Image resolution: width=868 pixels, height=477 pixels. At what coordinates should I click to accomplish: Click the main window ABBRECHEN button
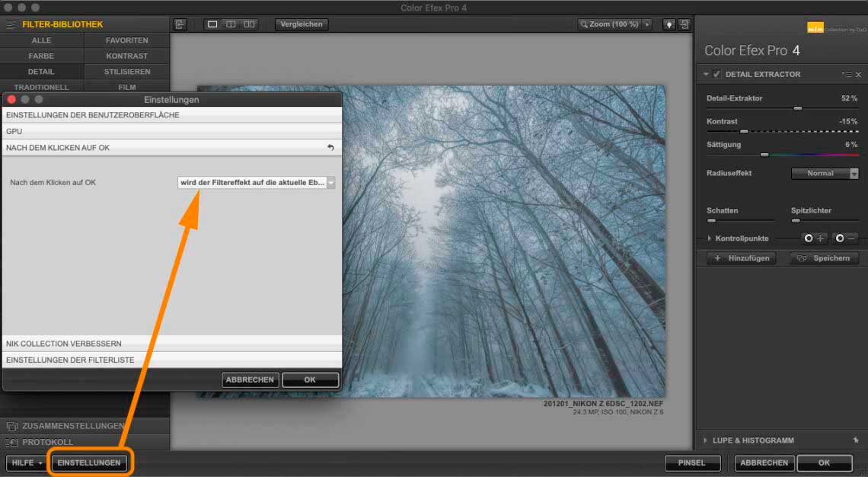(764, 463)
